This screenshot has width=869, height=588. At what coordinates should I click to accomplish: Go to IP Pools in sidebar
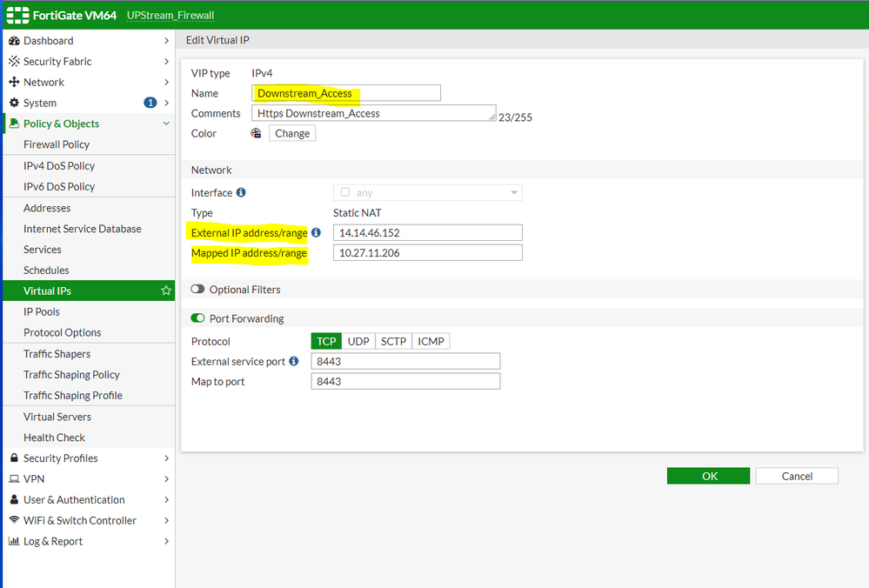pyautogui.click(x=42, y=312)
